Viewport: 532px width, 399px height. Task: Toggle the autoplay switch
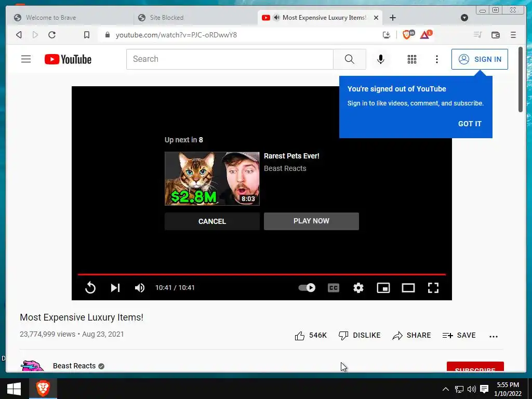click(x=307, y=288)
